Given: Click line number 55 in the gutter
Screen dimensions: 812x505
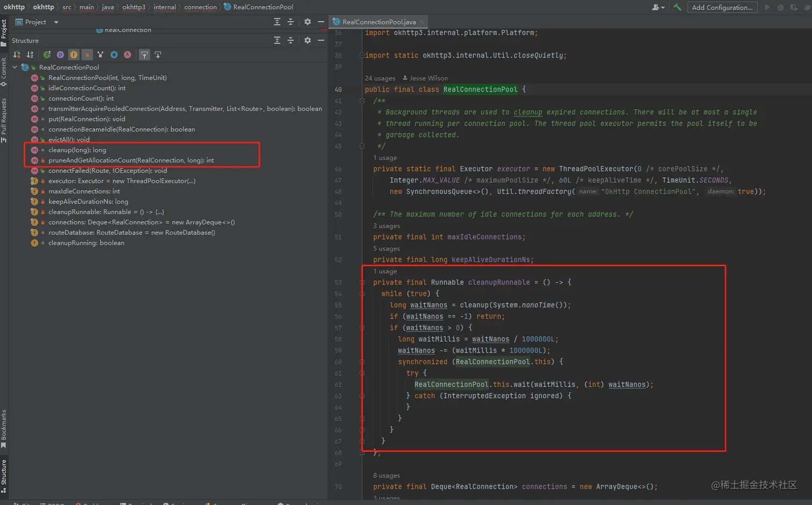Looking at the screenshot, I should (x=338, y=305).
